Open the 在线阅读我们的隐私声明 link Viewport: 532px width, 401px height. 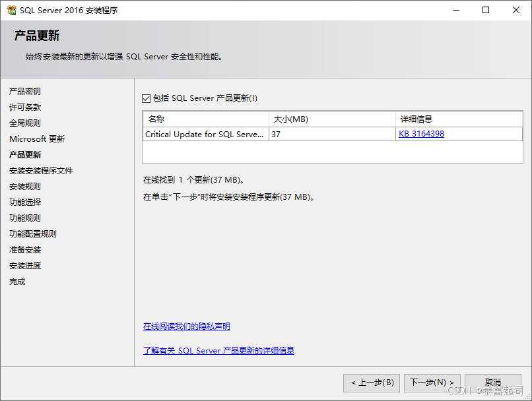pyautogui.click(x=187, y=326)
